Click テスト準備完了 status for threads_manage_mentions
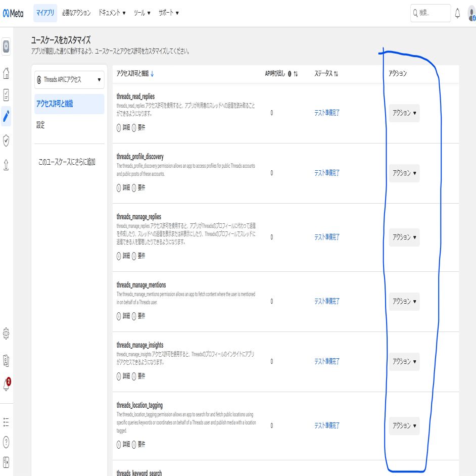 click(x=326, y=301)
